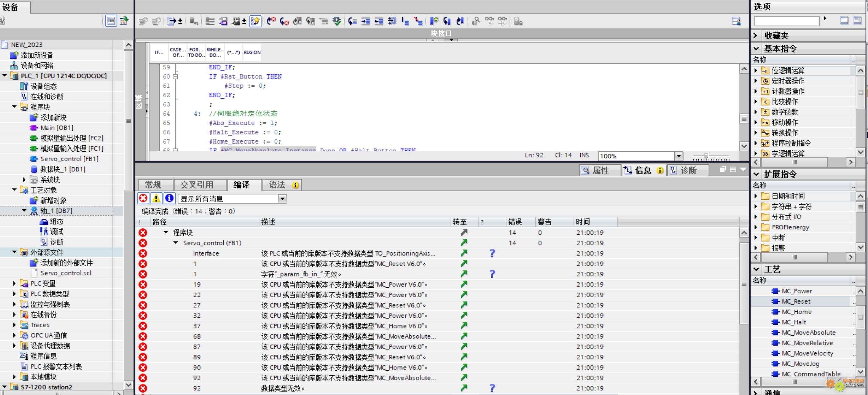868x395 pixels.
Task: Open the 显示所有消息 message filter dropdown
Action: 282,199
